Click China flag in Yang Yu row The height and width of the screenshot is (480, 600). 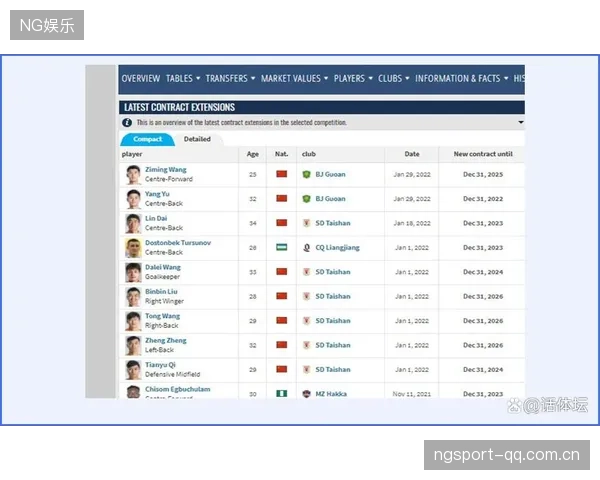(x=282, y=198)
